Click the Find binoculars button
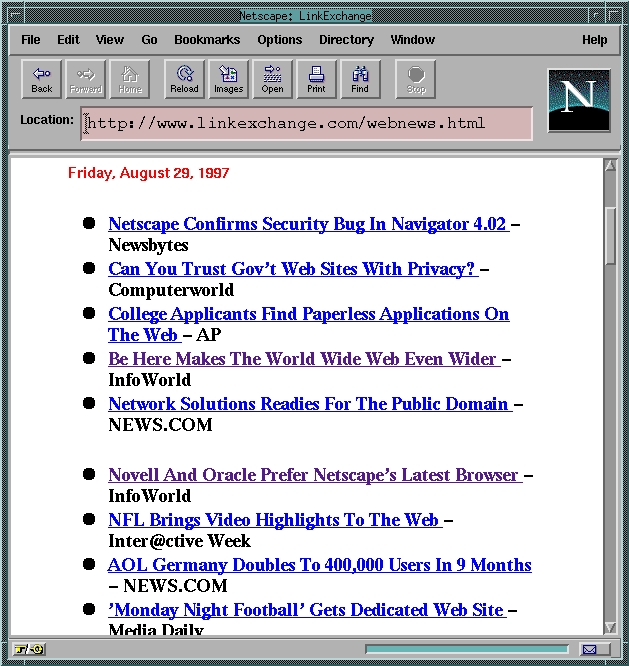 (360, 79)
